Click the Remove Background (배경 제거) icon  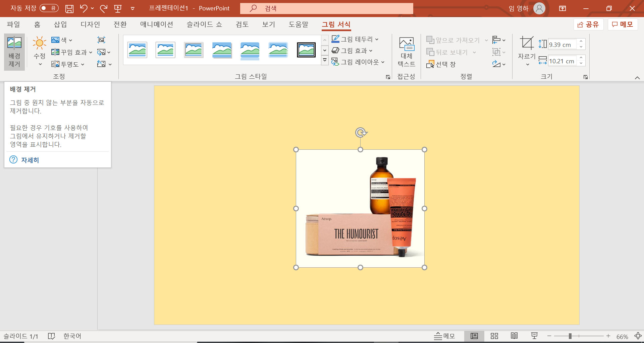coord(14,52)
